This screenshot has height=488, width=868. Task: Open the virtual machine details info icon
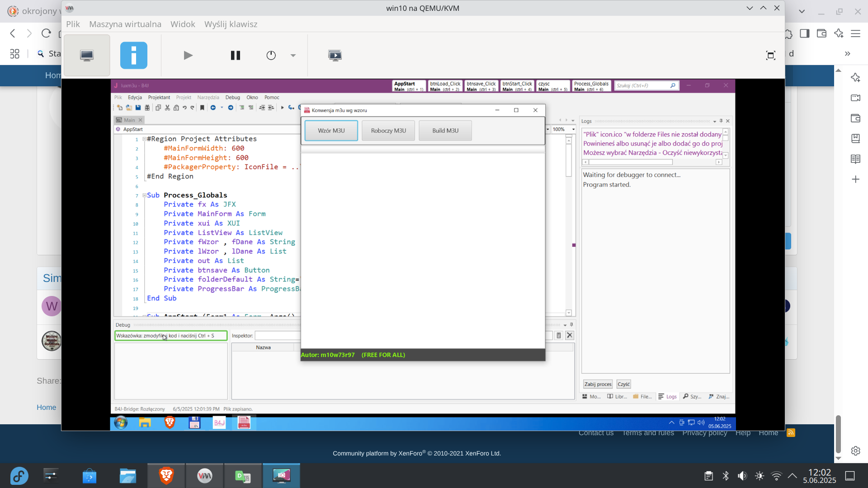(x=134, y=55)
